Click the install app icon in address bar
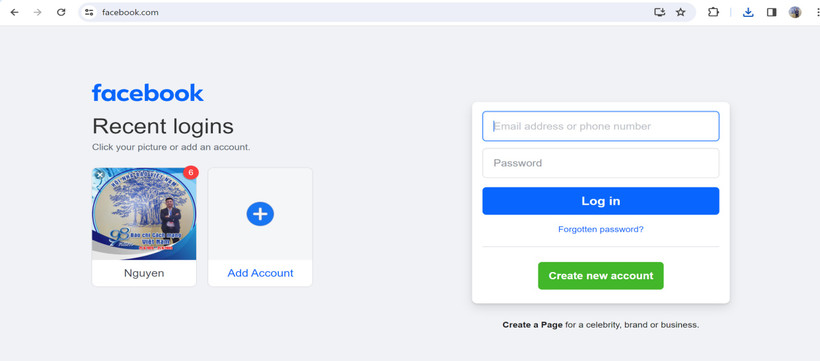The image size is (820, 361). pyautogui.click(x=659, y=12)
